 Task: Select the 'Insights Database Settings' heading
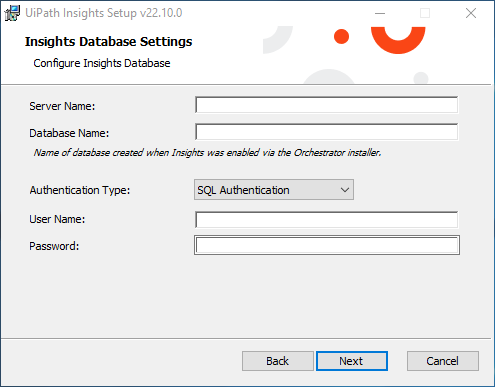click(108, 42)
